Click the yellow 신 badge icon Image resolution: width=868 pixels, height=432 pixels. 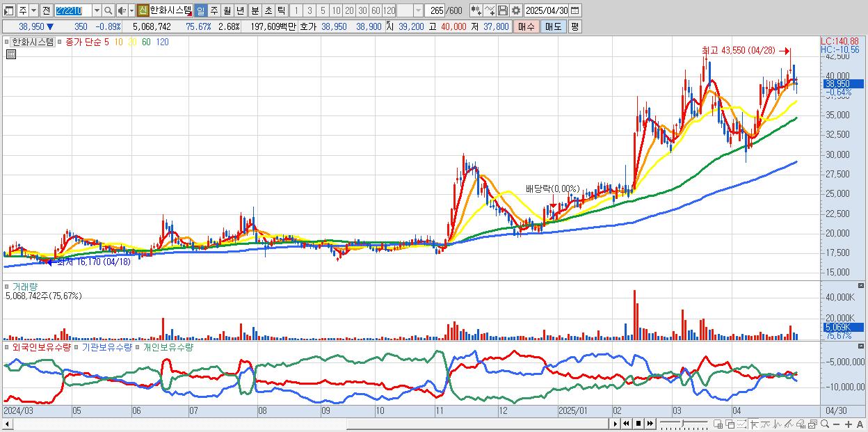pos(143,10)
